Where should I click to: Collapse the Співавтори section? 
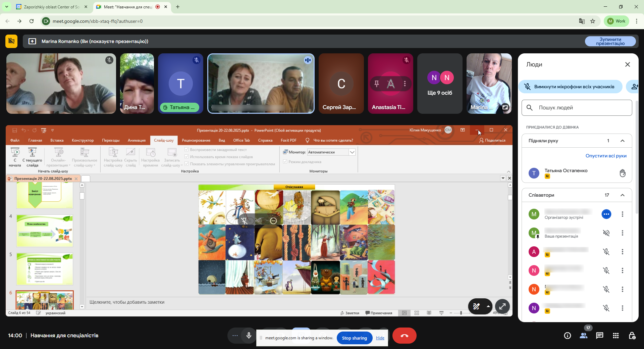tap(623, 195)
